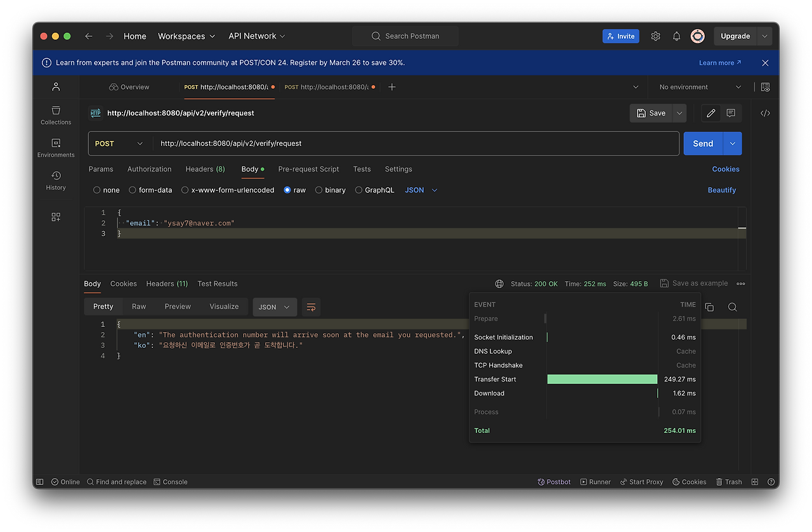Image resolution: width=812 pixels, height=532 pixels.
Task: Switch to the response Raw view tab
Action: click(139, 307)
